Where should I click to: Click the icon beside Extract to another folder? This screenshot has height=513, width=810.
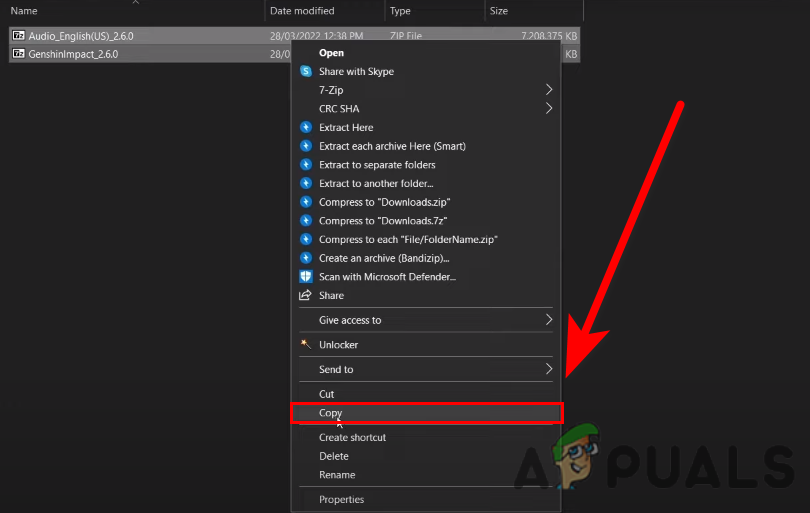306,183
